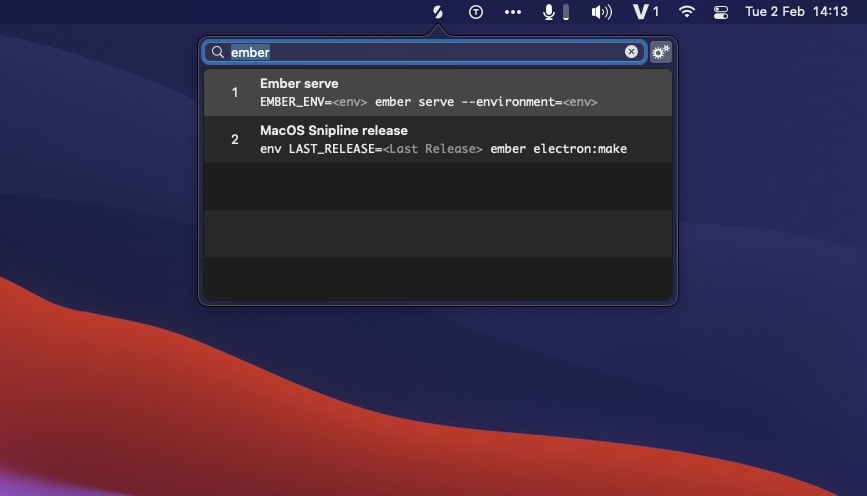867x496 pixels.
Task: Click the Snipline menu bar icon
Action: pyautogui.click(x=437, y=12)
